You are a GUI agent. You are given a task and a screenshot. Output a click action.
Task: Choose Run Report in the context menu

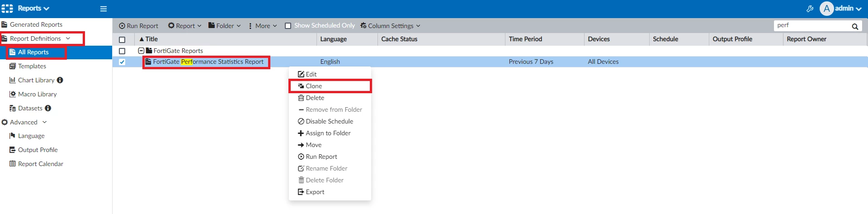point(330,157)
